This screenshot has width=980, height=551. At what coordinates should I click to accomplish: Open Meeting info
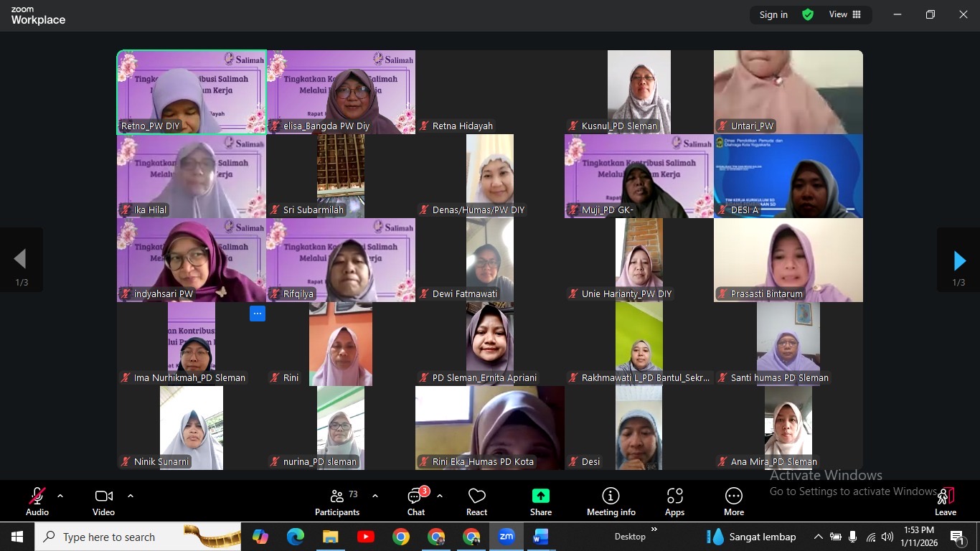pos(611,501)
